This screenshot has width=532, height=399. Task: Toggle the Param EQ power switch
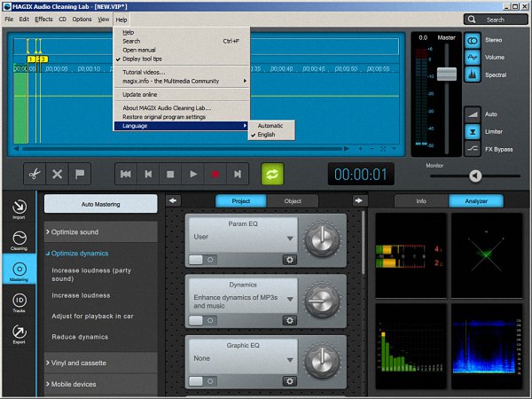coord(200,260)
